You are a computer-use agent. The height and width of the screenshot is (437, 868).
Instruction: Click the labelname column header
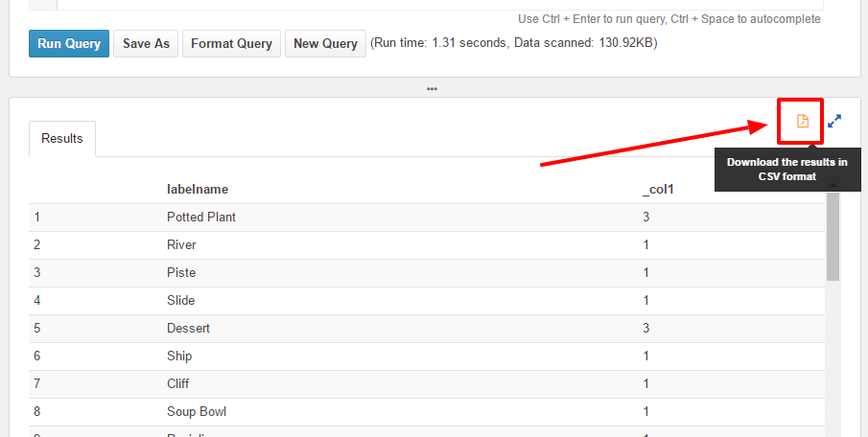198,189
